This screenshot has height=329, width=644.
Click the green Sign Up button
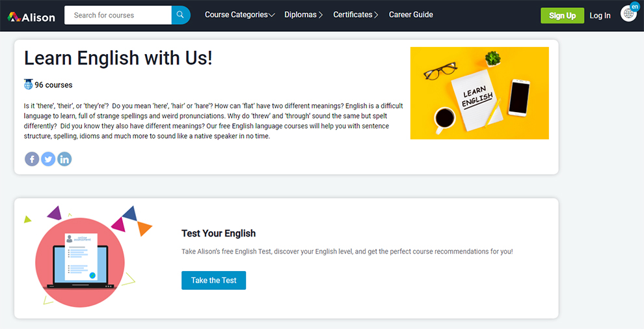point(562,16)
